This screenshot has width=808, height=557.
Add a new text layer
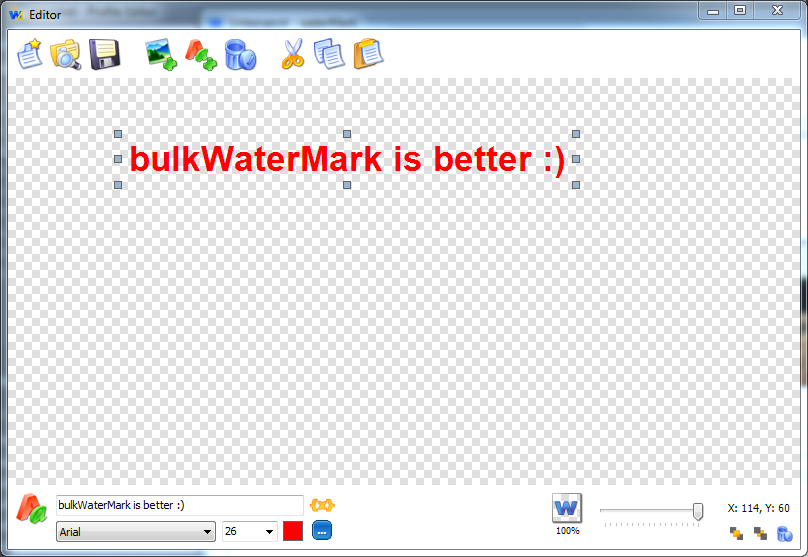click(200, 54)
